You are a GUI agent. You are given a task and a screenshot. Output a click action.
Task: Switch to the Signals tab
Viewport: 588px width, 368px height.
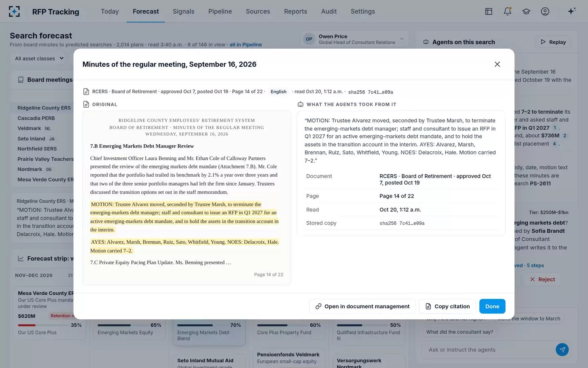click(x=183, y=11)
